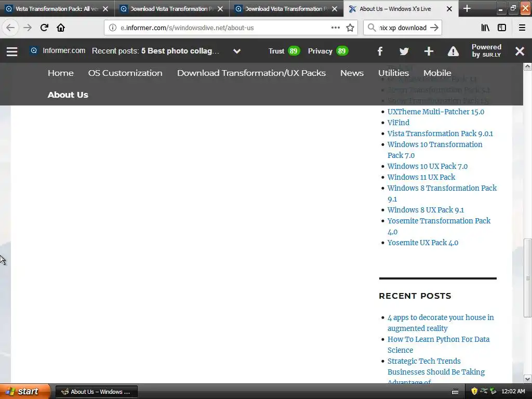Share on Twitter icon
The width and height of the screenshot is (532, 399).
(404, 51)
